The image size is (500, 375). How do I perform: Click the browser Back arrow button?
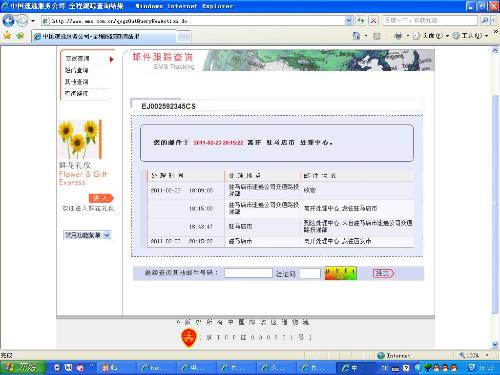[8, 21]
